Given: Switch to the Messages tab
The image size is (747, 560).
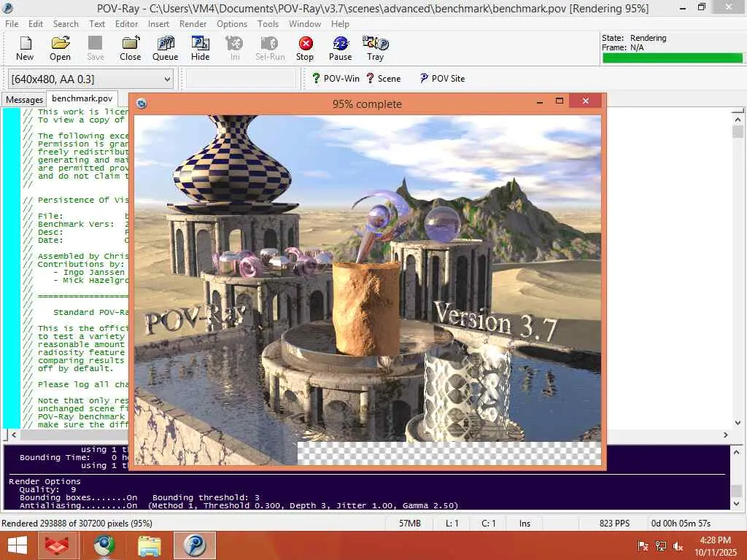Looking at the screenshot, I should [24, 99].
